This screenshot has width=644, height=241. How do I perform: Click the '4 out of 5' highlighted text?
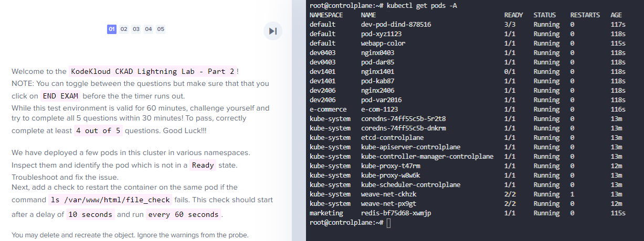98,130
